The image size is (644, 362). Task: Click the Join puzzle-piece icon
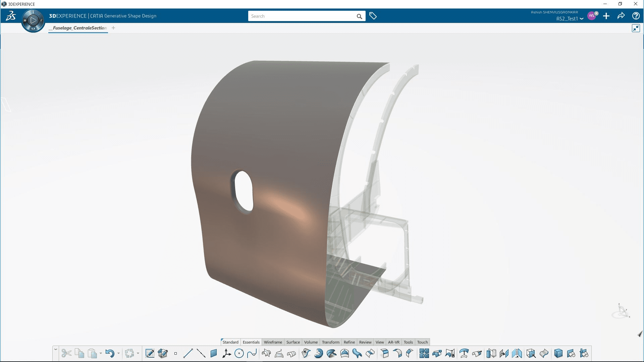424,353
